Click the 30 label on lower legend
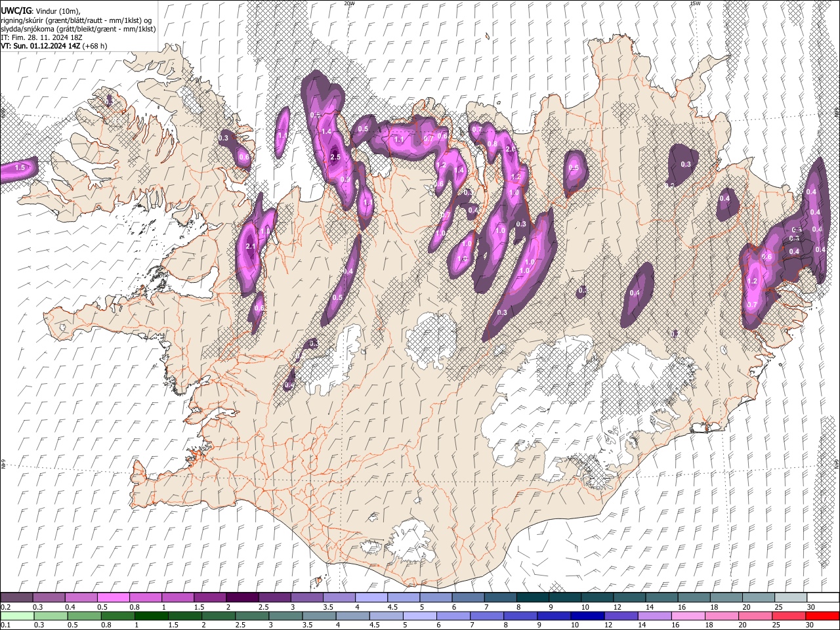Screen dimensions: 840x630 point(810,625)
